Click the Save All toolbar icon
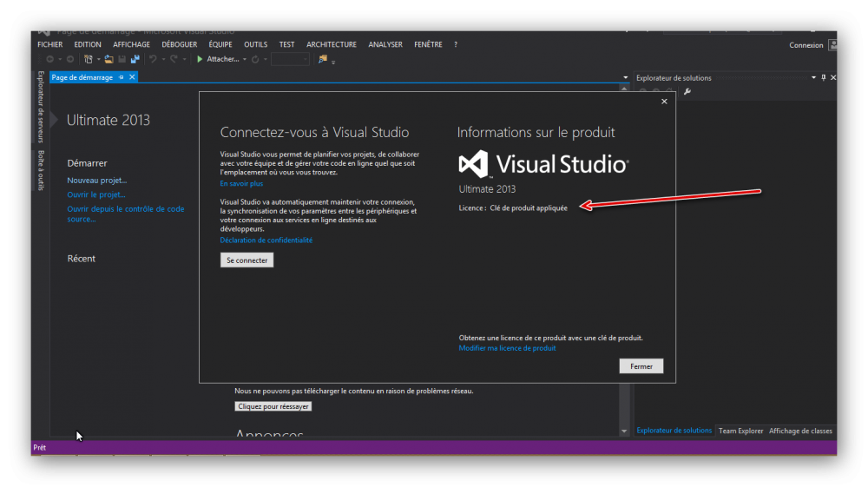The image size is (868, 487). (x=135, y=59)
